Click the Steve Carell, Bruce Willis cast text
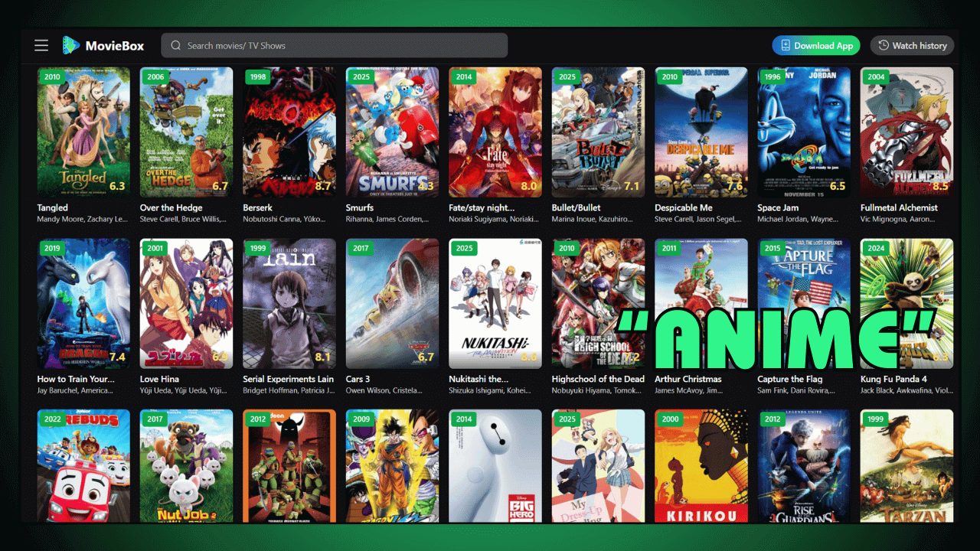Viewport: 980px width, 551px height. [183, 220]
